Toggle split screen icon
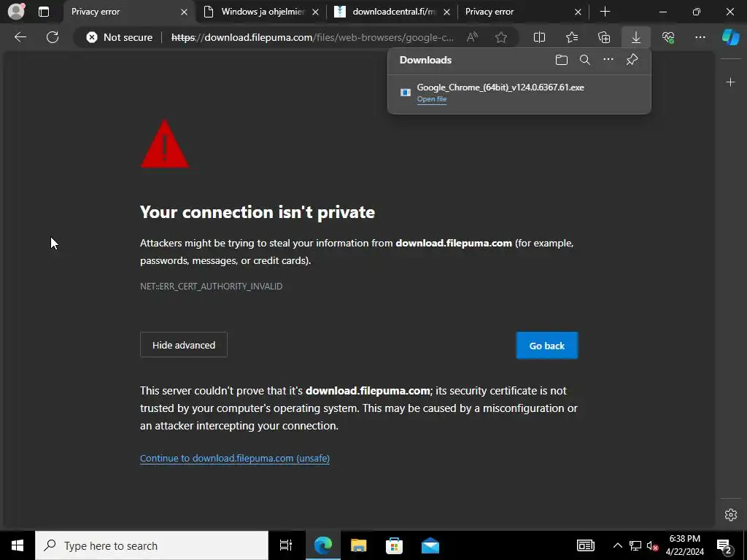This screenshot has height=560, width=747. (539, 37)
